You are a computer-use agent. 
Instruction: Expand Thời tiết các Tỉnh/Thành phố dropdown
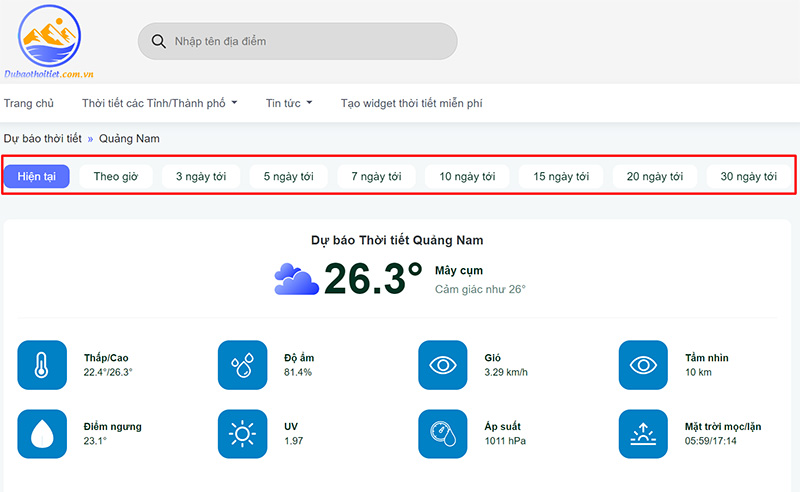(160, 103)
